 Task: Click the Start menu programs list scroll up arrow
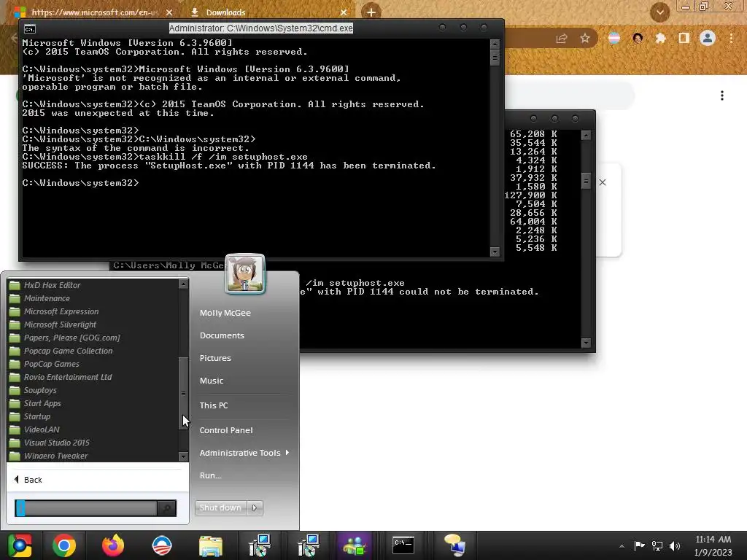click(183, 284)
